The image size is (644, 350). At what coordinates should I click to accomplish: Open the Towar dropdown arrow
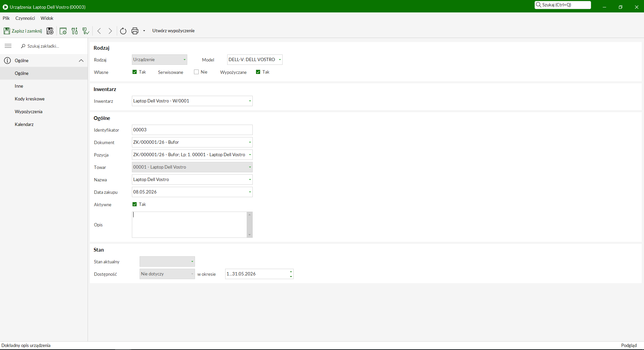click(x=250, y=167)
